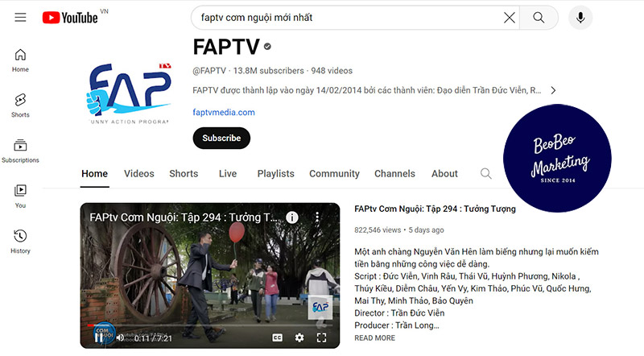Switch to the Playlists tab
Image resolution: width=644 pixels, height=356 pixels.
(275, 173)
